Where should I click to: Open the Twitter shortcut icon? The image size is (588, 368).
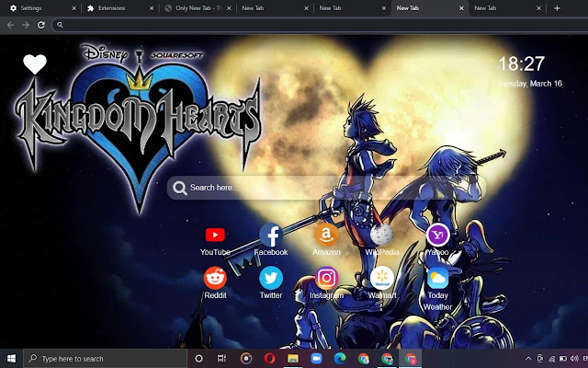(271, 278)
